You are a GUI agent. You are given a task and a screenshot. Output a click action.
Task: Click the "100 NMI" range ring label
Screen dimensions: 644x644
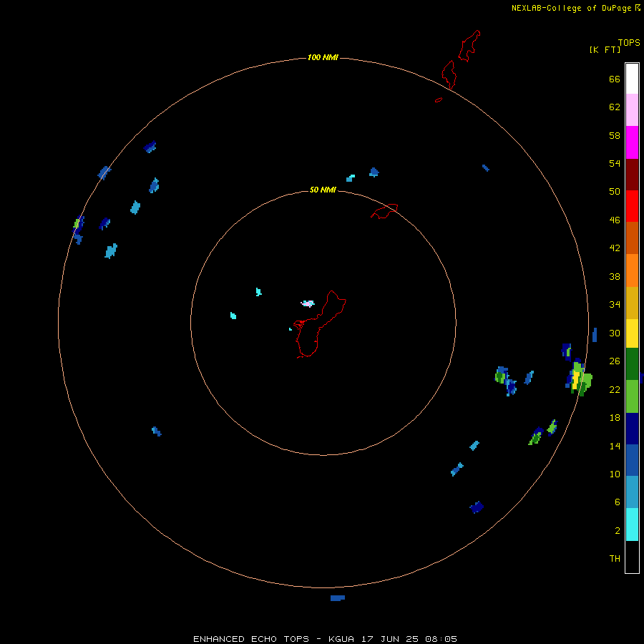coord(323,57)
